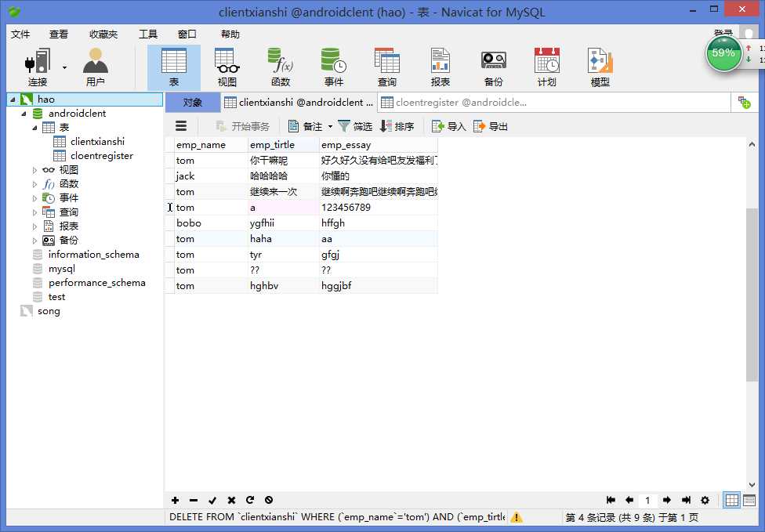Viewport: 765px width, 532px height.
Task: Open the 事件 (Event) toolbar icon
Action: click(334, 67)
